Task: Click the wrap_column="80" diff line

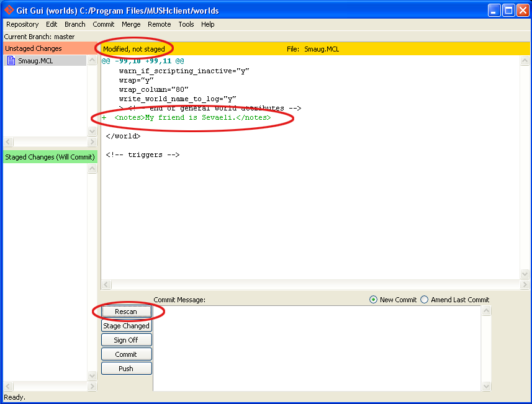Action: (x=154, y=89)
